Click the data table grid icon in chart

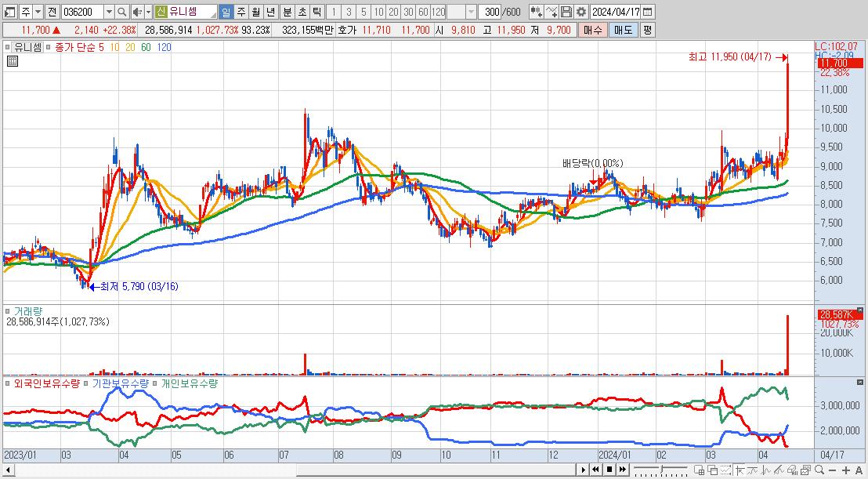click(13, 61)
